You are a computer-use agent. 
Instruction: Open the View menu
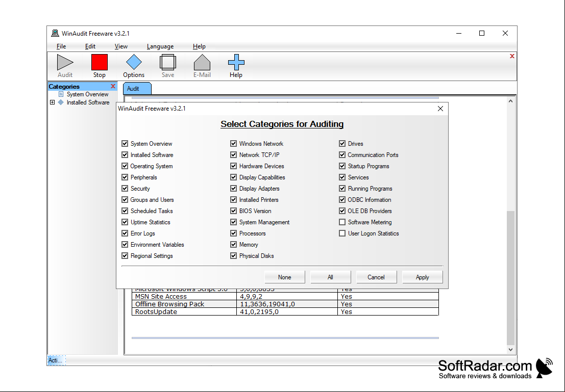pos(121,46)
